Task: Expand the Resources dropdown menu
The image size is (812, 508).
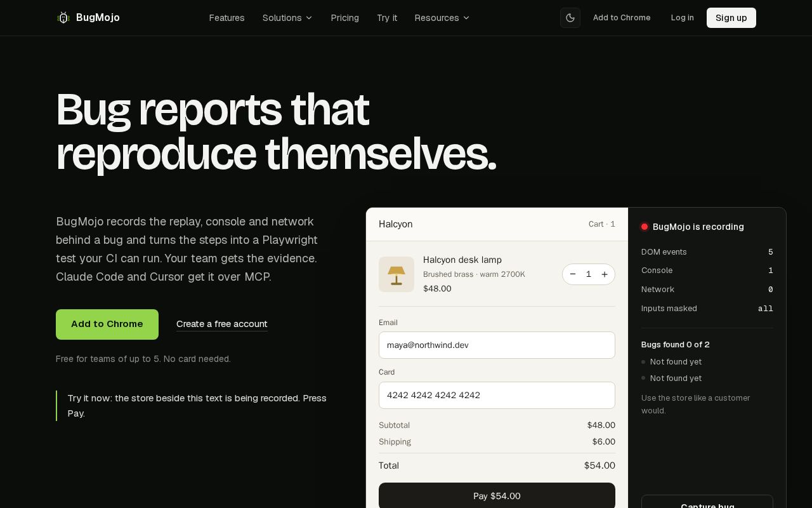Action: coord(442,18)
